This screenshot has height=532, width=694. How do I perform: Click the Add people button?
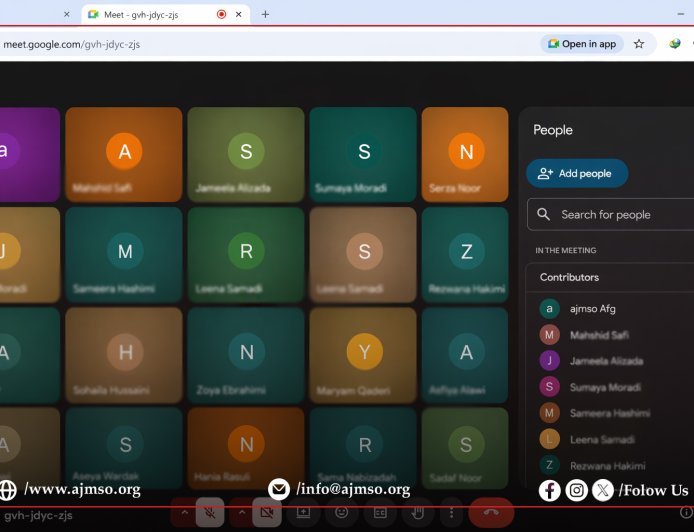point(577,173)
